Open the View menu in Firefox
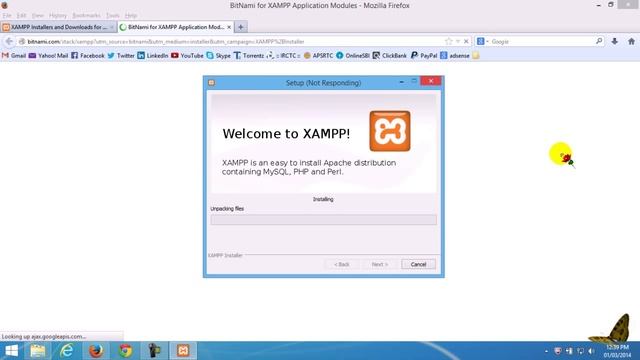The height and width of the screenshot is (360, 640). [38, 16]
